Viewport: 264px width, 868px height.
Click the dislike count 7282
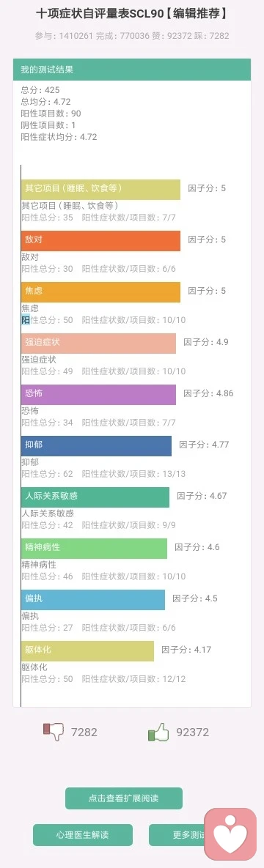(x=84, y=732)
